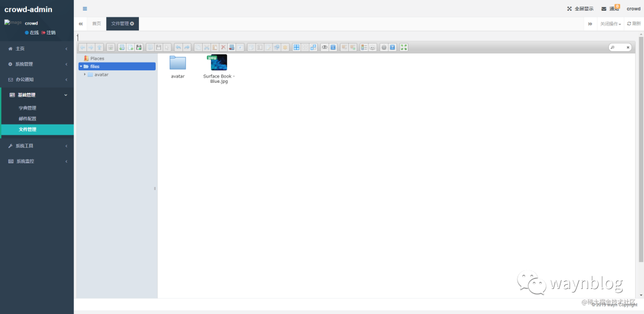Expand the 系统监控 sidebar menu
This screenshot has height=314, width=644.
[x=37, y=161]
